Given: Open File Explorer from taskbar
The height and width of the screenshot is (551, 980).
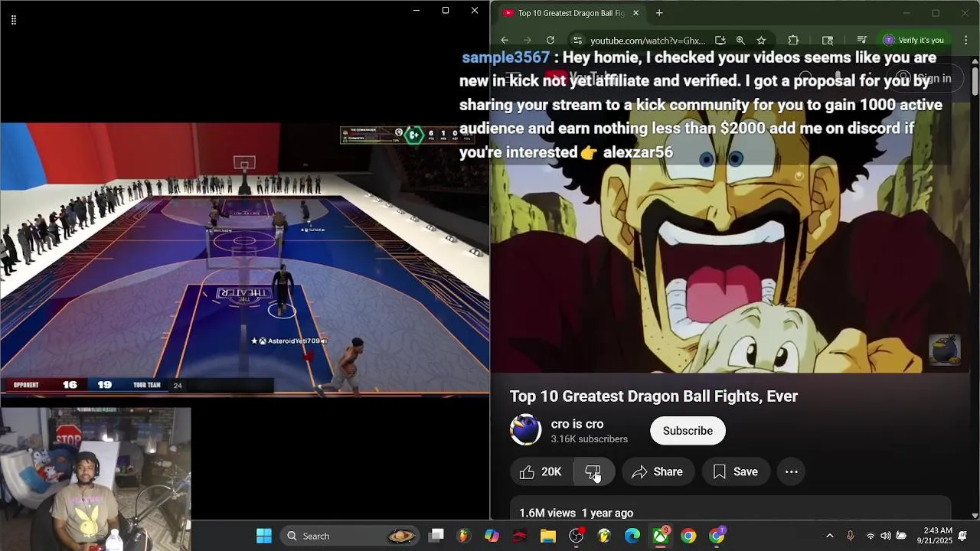Looking at the screenshot, I should coord(547,536).
